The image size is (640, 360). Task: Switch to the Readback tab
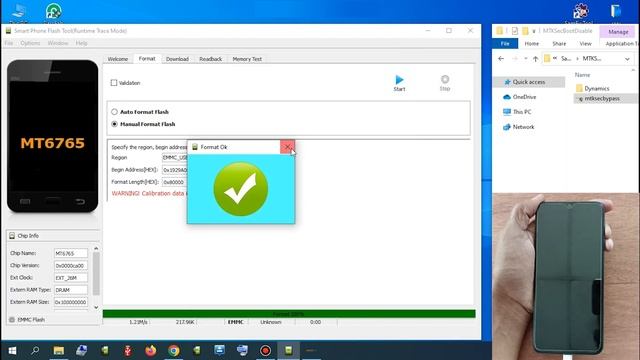tap(211, 59)
